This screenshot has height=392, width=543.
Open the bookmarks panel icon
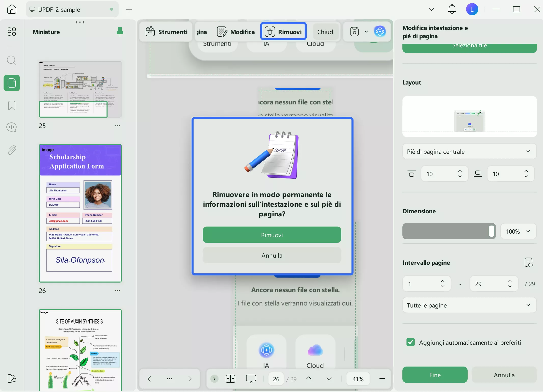point(11,105)
